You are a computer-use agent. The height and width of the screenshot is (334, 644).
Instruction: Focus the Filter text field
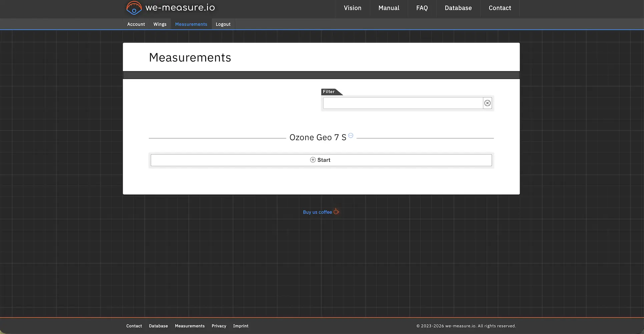403,103
